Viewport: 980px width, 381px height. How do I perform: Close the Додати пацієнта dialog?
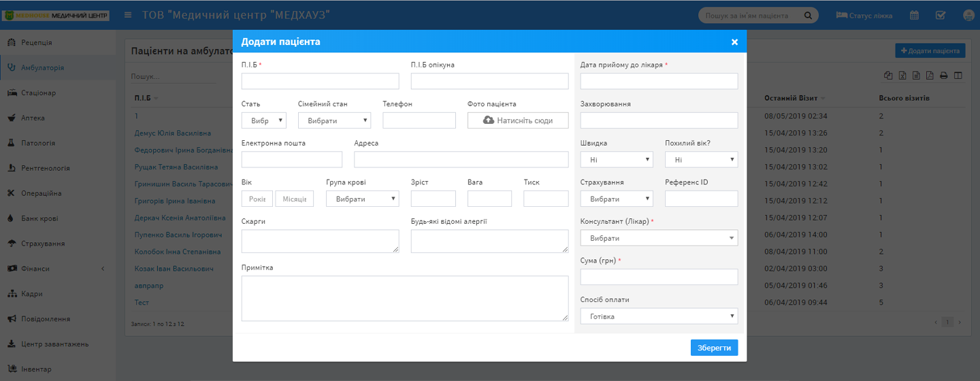coord(734,42)
